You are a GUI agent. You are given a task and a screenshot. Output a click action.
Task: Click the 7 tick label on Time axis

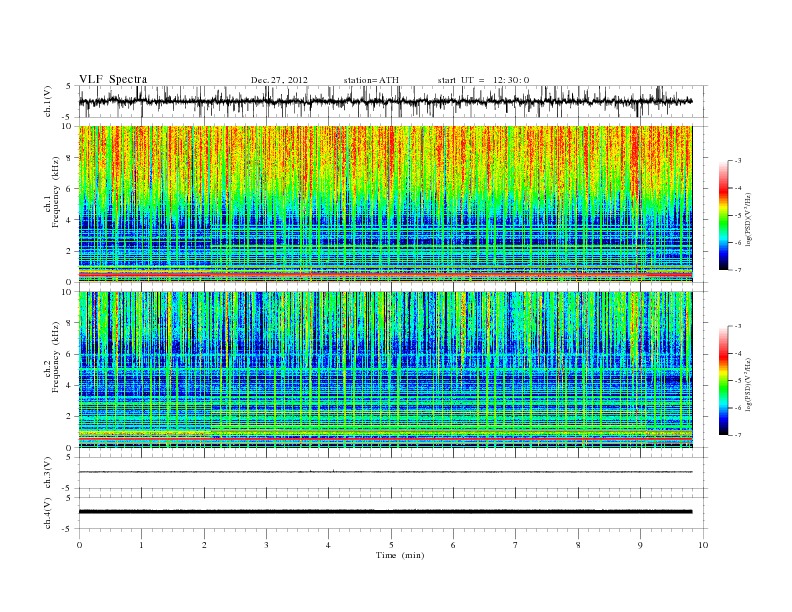[x=516, y=545]
